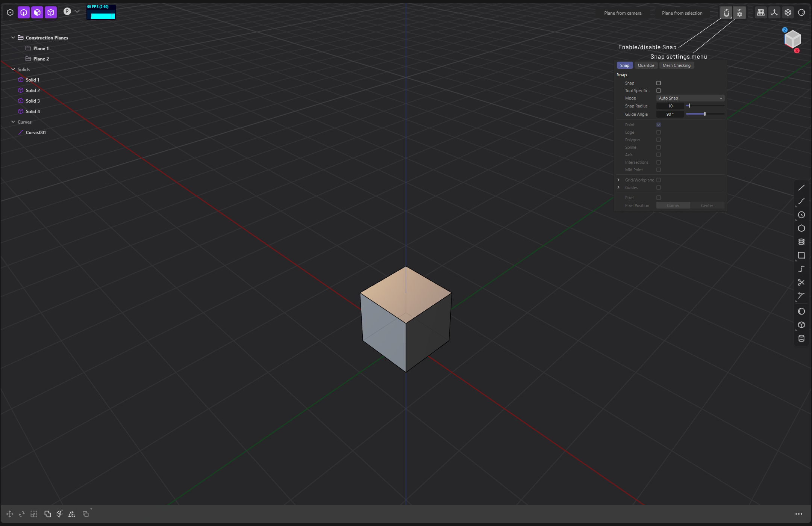
Task: Click the mirror tool in bottom toolbar
Action: pos(71,514)
